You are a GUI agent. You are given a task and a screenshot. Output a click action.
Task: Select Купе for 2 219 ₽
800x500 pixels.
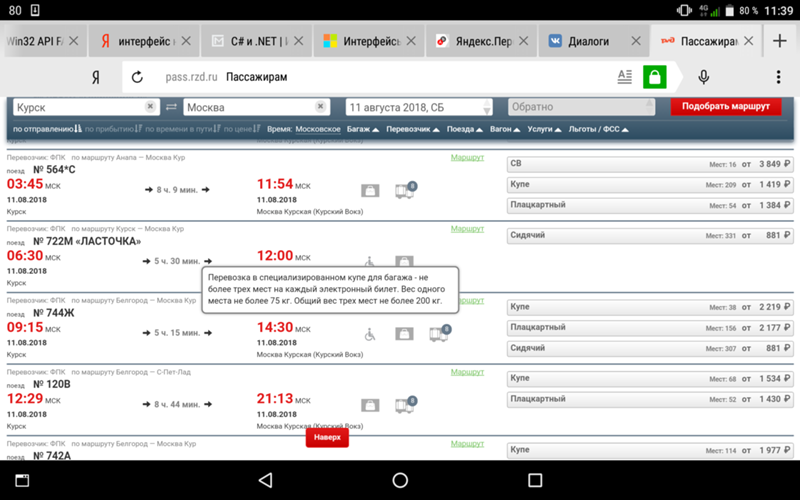649,307
